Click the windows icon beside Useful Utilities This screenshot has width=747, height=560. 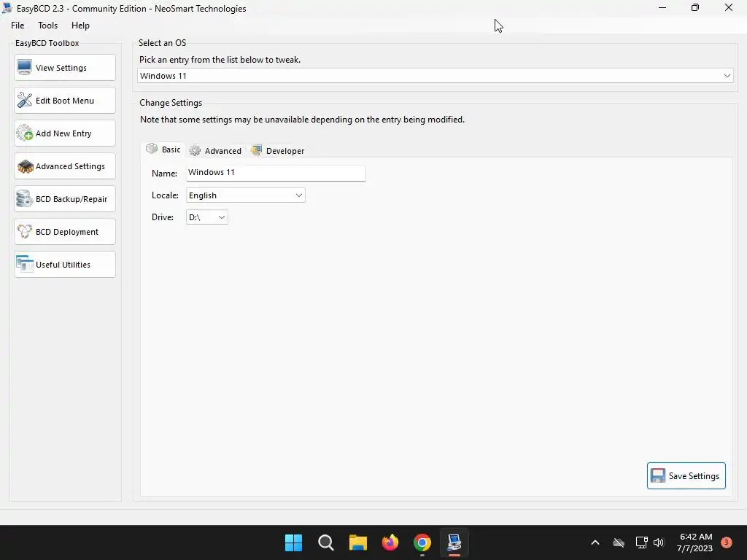click(24, 264)
